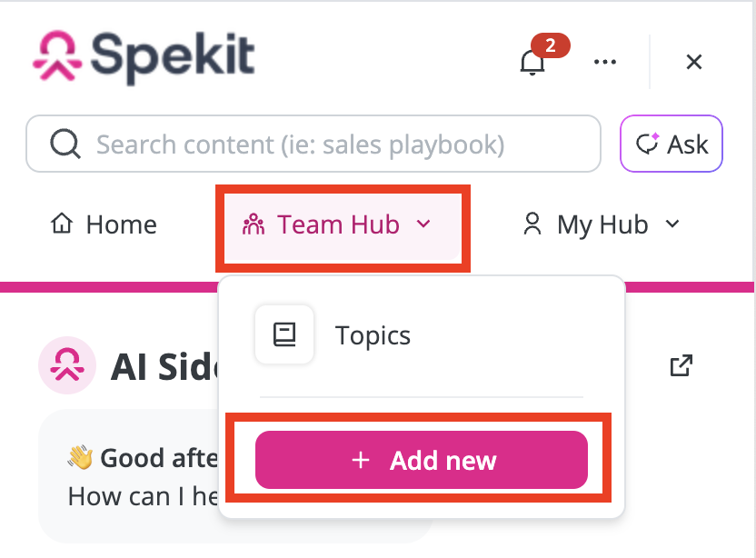Click the Spekit logo
The image size is (756, 558).
[144, 57]
